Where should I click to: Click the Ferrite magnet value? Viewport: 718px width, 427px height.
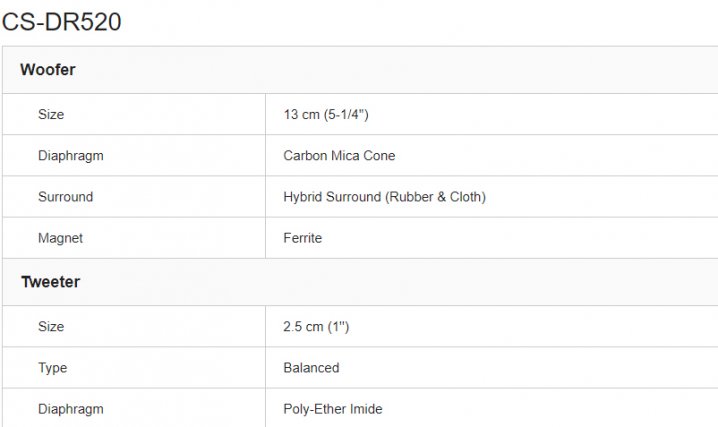coord(303,238)
